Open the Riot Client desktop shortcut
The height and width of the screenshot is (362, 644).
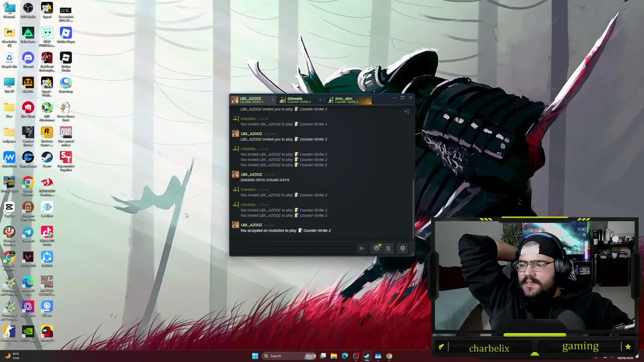28,110
